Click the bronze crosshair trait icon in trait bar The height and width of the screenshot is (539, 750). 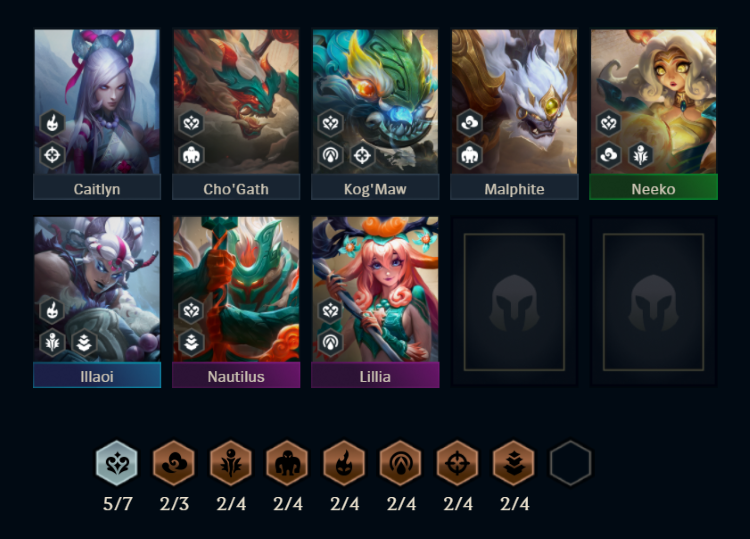point(457,463)
